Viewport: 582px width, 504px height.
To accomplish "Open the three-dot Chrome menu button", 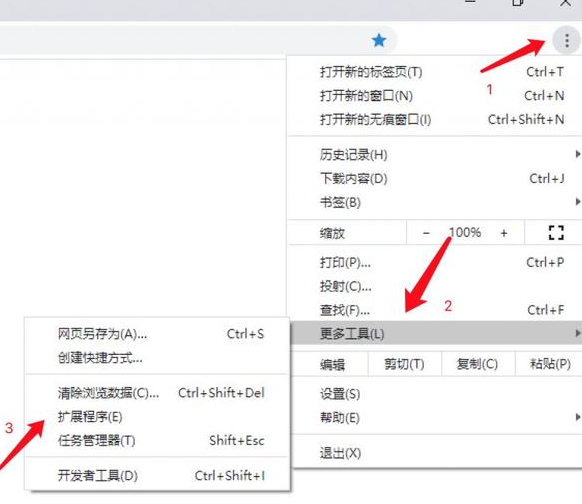I will point(566,40).
